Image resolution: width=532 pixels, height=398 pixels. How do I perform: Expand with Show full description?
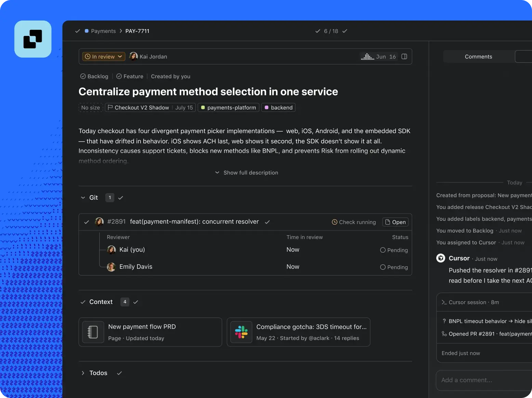pyautogui.click(x=246, y=173)
